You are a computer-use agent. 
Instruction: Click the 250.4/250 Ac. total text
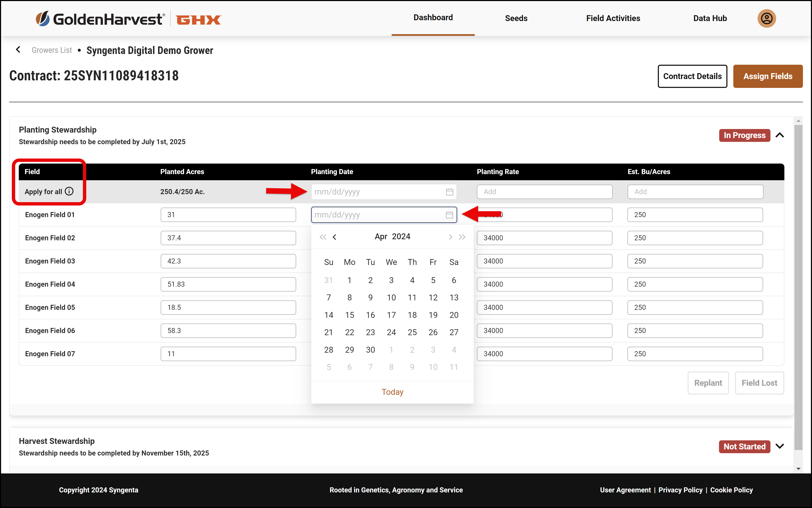coord(182,192)
